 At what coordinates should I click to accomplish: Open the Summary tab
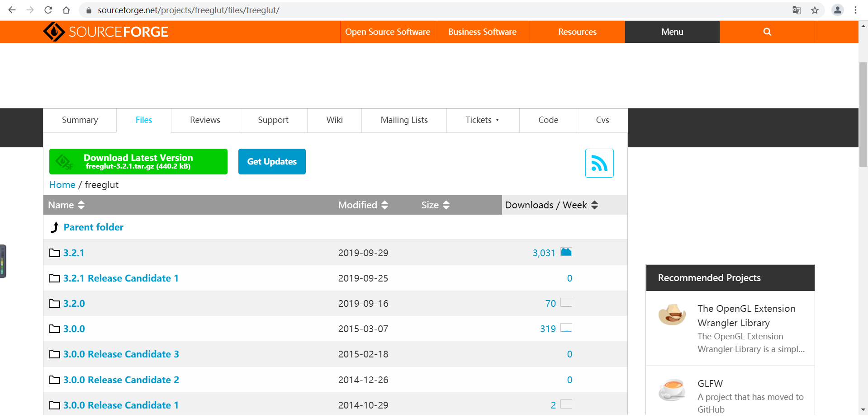(80, 120)
